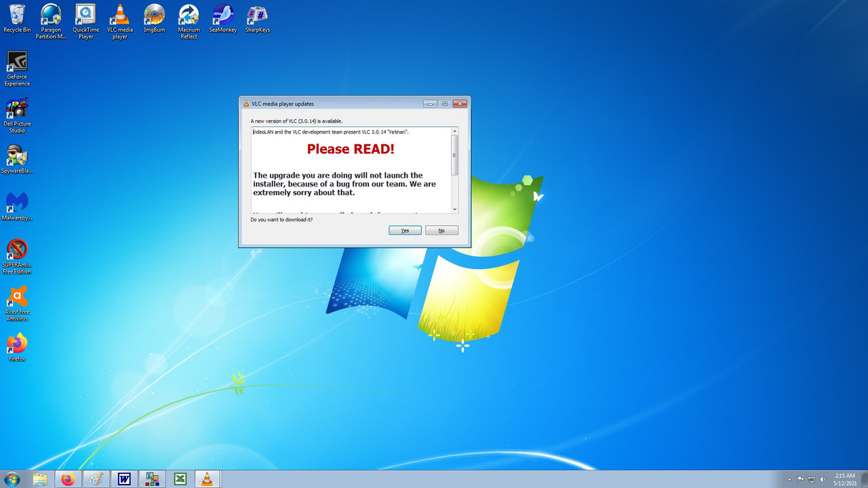Launch VLC media player from the desktop

119,17
